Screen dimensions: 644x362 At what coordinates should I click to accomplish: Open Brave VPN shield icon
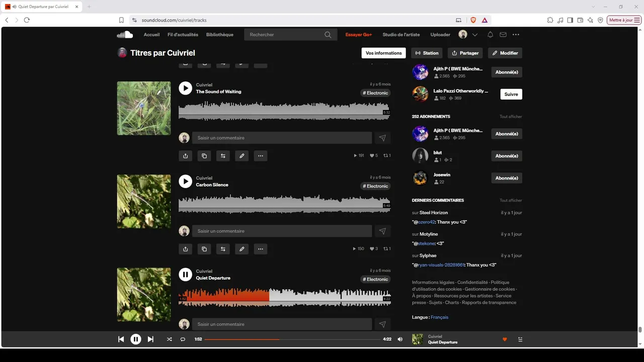[600, 20]
